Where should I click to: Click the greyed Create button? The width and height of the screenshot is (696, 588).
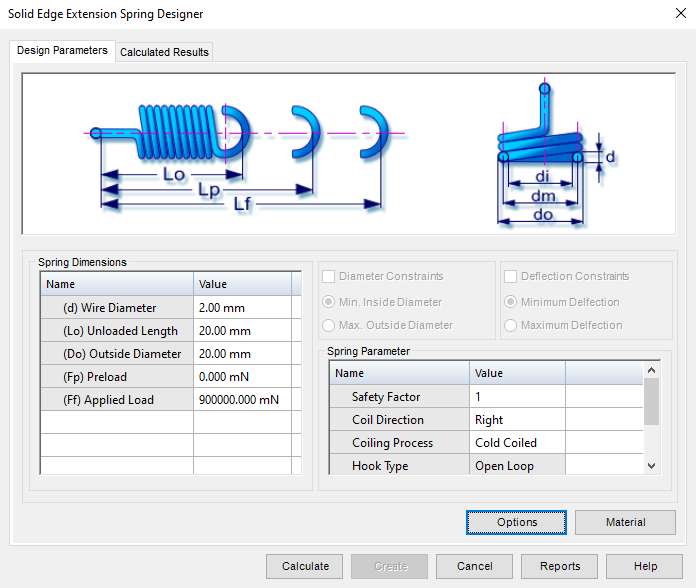390,566
